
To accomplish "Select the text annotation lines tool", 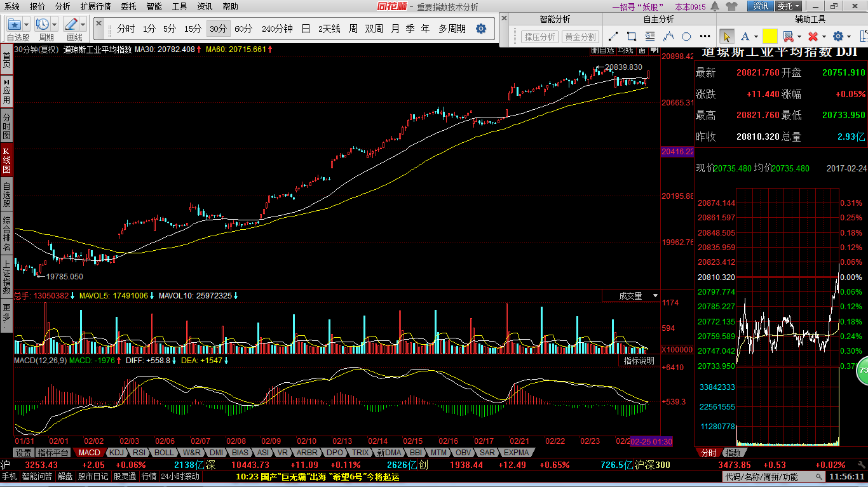I will click(650, 36).
